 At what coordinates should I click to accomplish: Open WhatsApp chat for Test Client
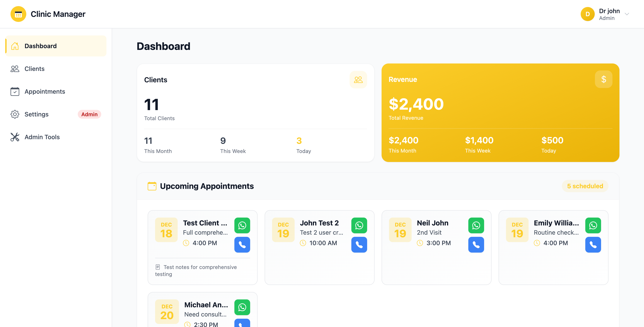(242, 225)
